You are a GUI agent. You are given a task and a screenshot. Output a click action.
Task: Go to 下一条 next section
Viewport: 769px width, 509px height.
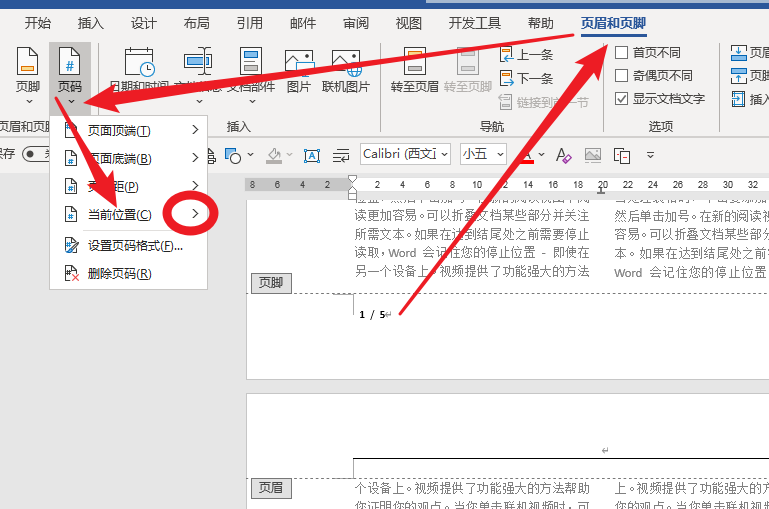coord(526,78)
